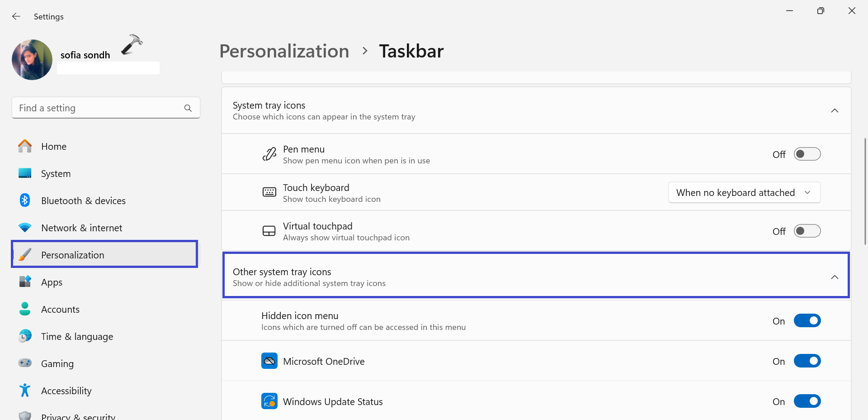
Task: Collapse the System tray icons section
Action: click(835, 111)
